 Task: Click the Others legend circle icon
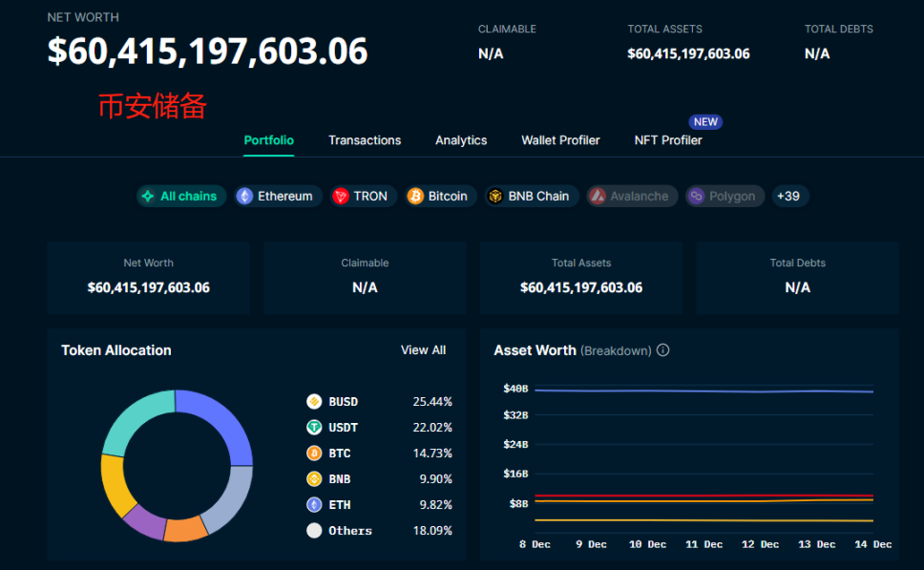(314, 531)
